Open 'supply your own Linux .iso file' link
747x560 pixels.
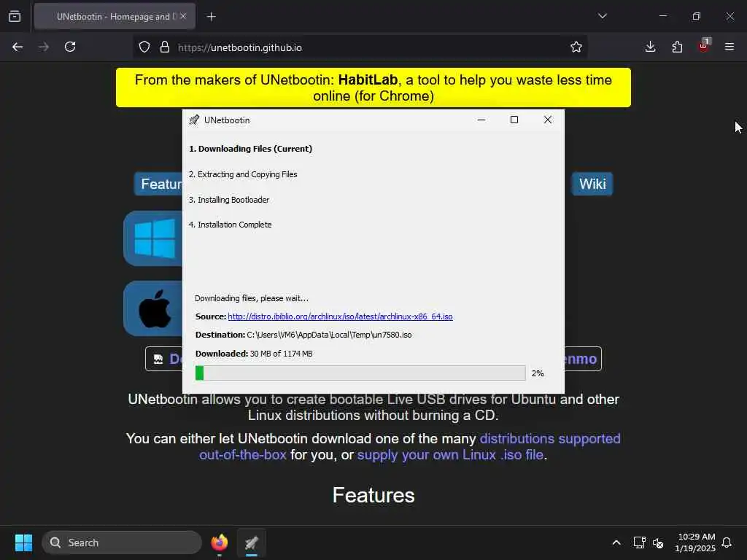[x=450, y=455]
